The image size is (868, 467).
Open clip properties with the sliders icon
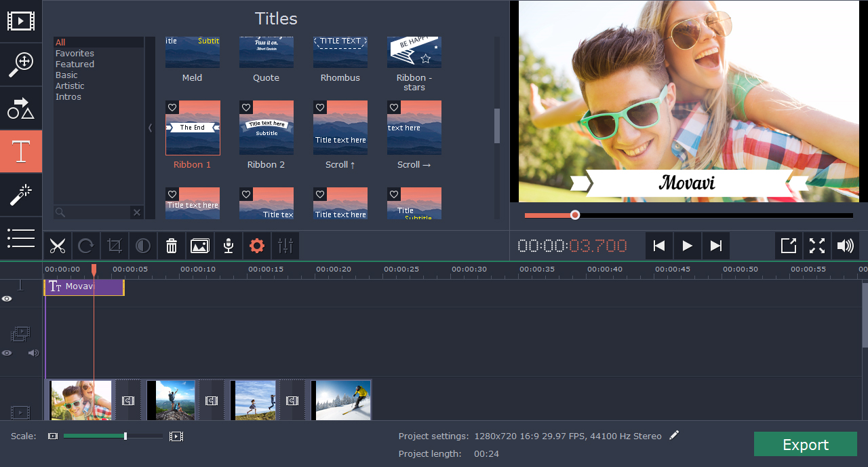click(x=285, y=246)
